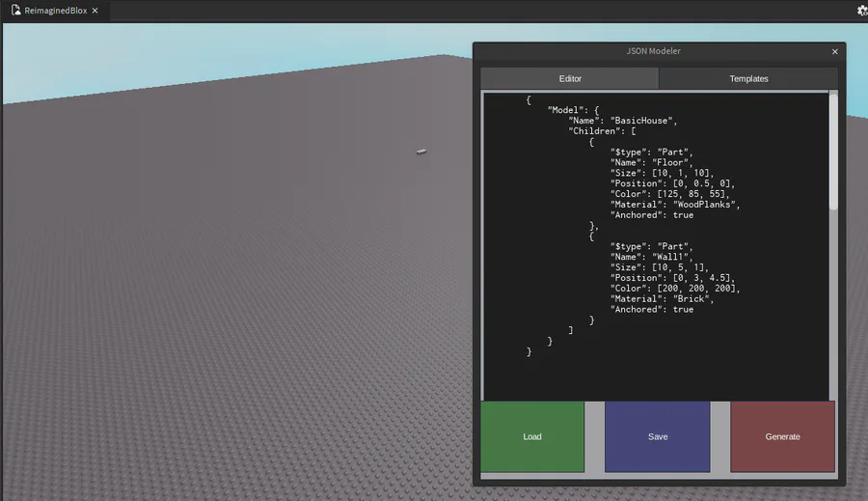
Task: Open settings gear at top right
Action: pyautogui.click(x=862, y=10)
